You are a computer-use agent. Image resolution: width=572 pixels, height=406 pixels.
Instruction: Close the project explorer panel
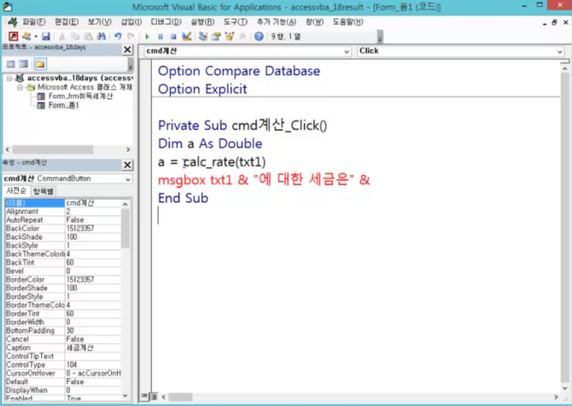point(127,49)
